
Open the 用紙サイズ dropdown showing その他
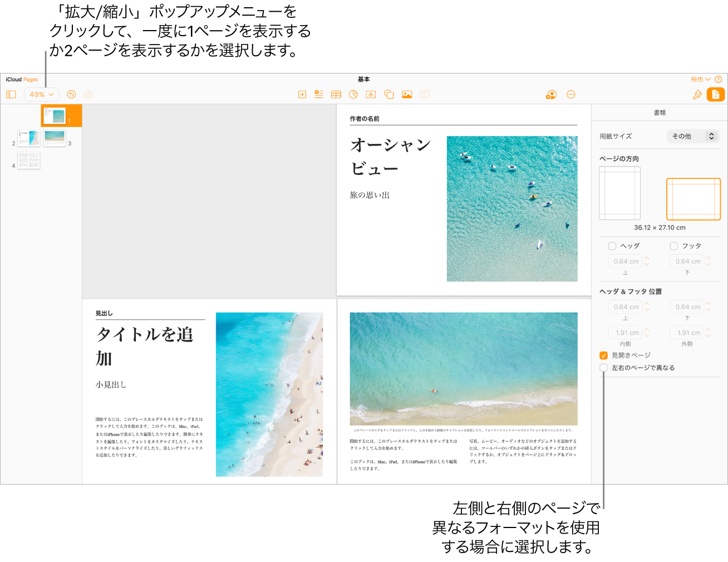693,136
